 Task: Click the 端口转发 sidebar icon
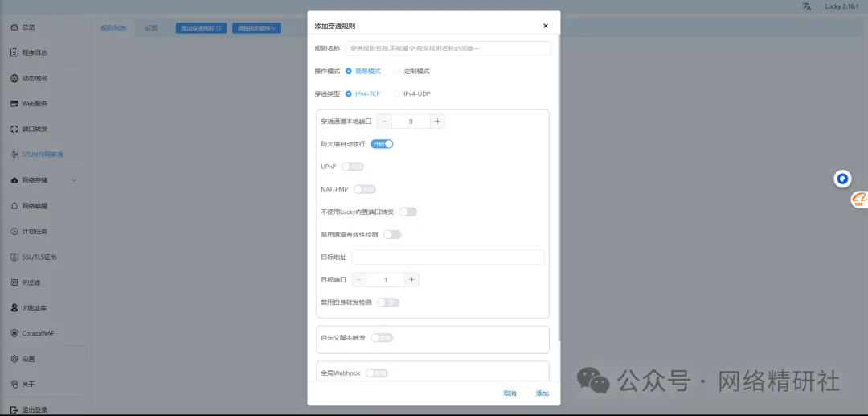click(14, 129)
